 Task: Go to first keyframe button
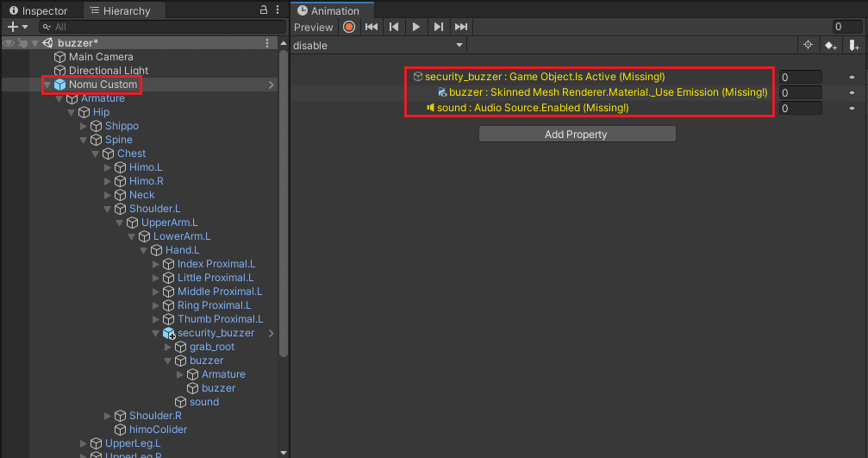[x=372, y=27]
